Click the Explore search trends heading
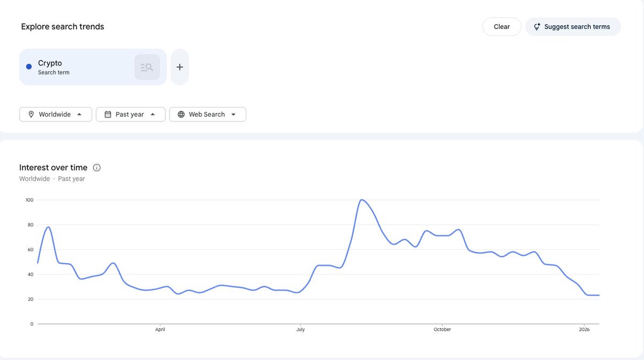The width and height of the screenshot is (644, 360). 62,26
